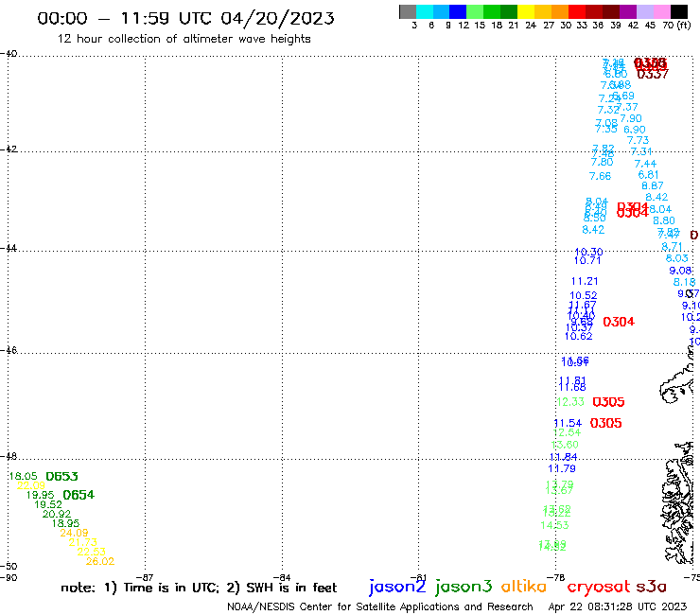
Task: Click the 7.66 wave height value
Action: 600,176
